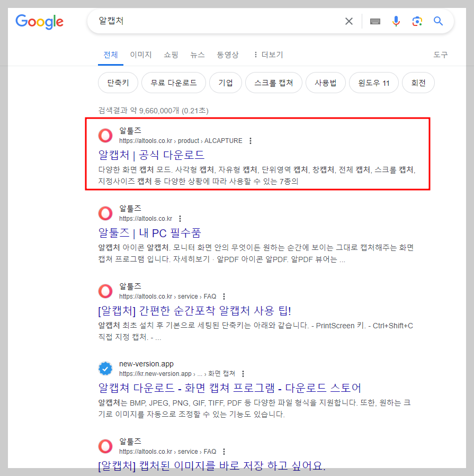This screenshot has height=476, width=474.
Task: Open three-dot menu beside https://altools.co.kr result
Action: click(180, 219)
